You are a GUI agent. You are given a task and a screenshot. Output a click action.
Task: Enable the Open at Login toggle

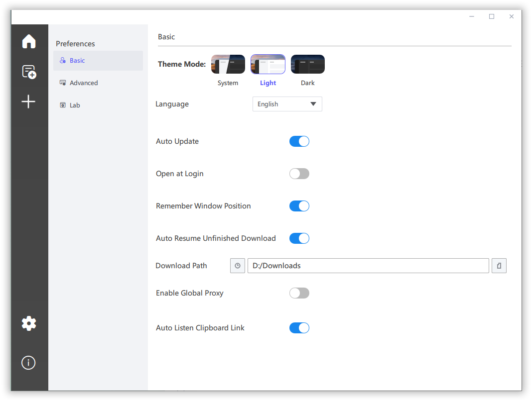(x=299, y=174)
